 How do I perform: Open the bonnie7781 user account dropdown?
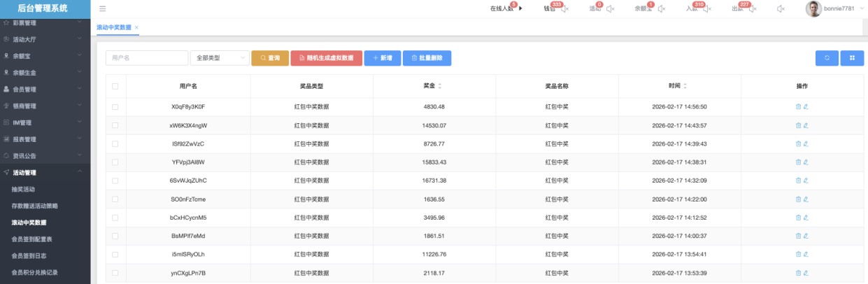834,9
